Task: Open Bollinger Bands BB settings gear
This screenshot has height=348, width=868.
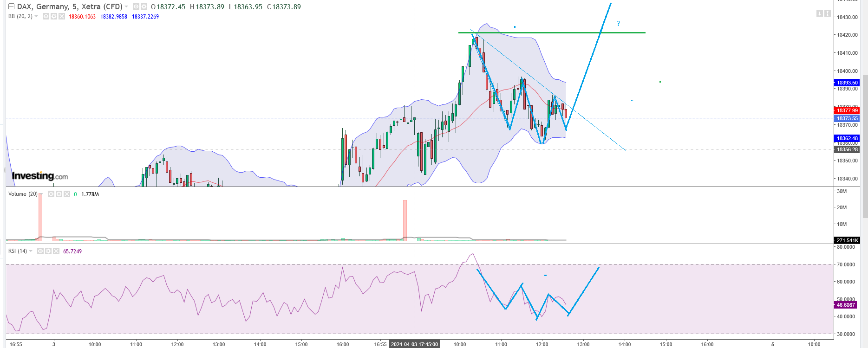Action: (54, 16)
